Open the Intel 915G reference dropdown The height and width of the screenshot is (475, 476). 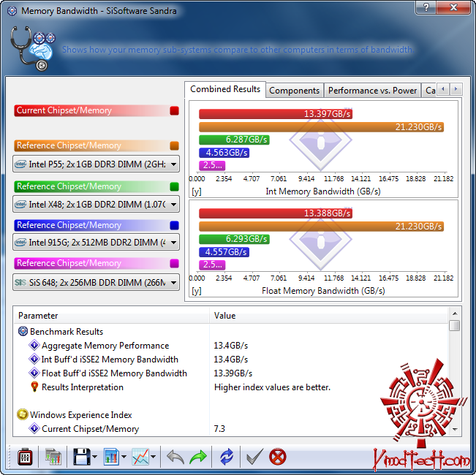point(96,242)
